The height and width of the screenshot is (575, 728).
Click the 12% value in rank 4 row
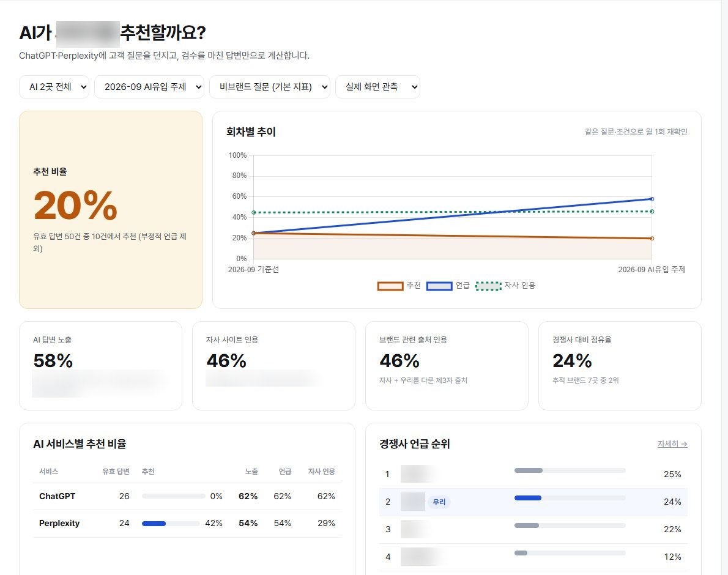(672, 557)
